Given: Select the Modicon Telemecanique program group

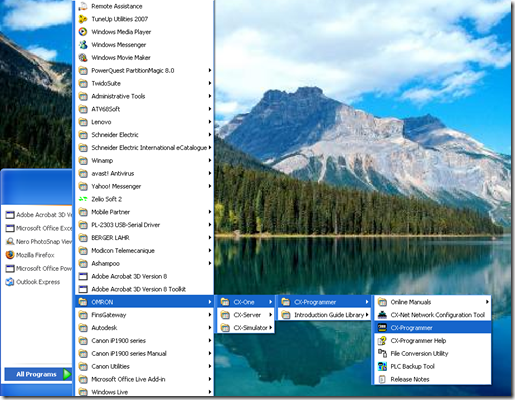Looking at the screenshot, I should (144, 250).
